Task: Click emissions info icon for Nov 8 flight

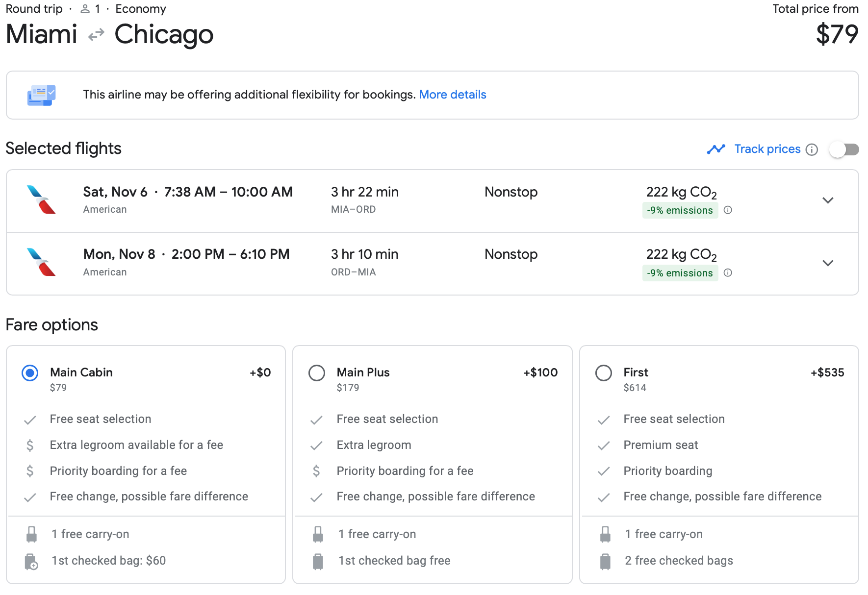Action: (x=728, y=273)
